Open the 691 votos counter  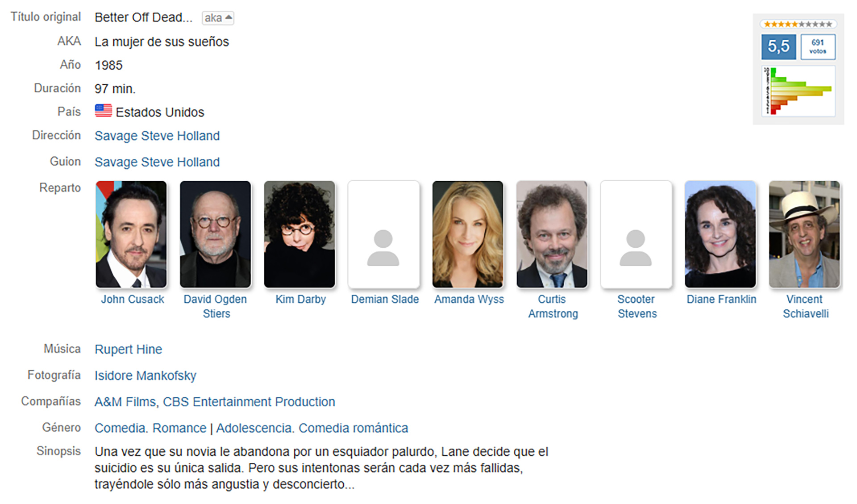(x=818, y=46)
